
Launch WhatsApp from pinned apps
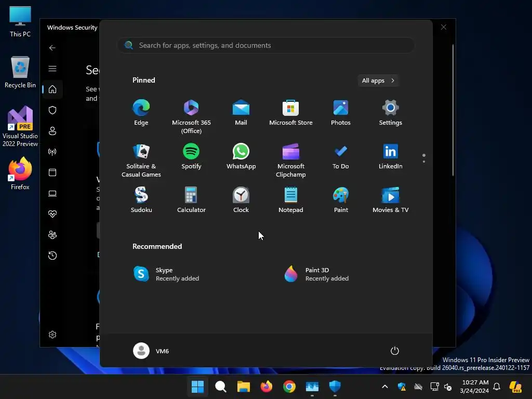coord(241,156)
